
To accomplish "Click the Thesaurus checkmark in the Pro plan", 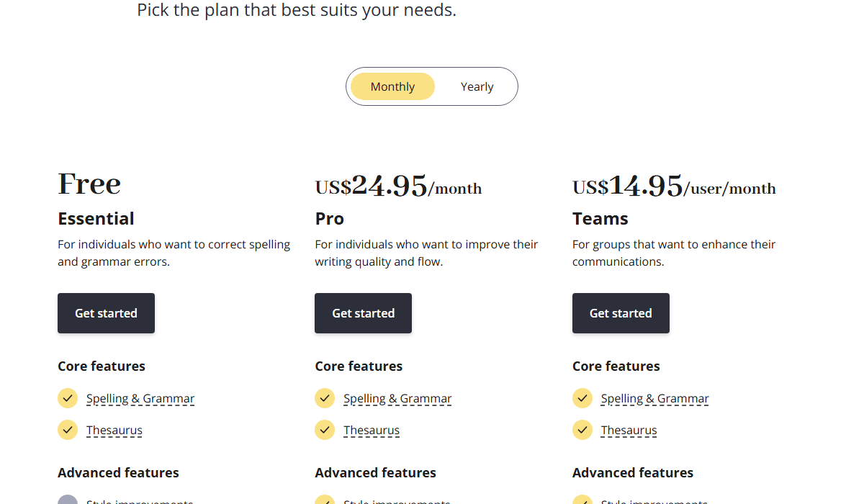I will [x=325, y=430].
